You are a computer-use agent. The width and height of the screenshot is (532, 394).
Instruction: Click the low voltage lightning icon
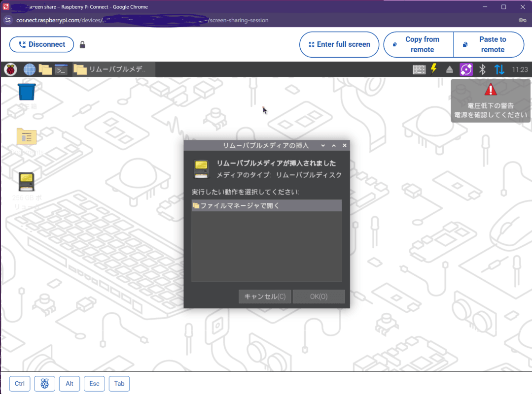tap(434, 69)
